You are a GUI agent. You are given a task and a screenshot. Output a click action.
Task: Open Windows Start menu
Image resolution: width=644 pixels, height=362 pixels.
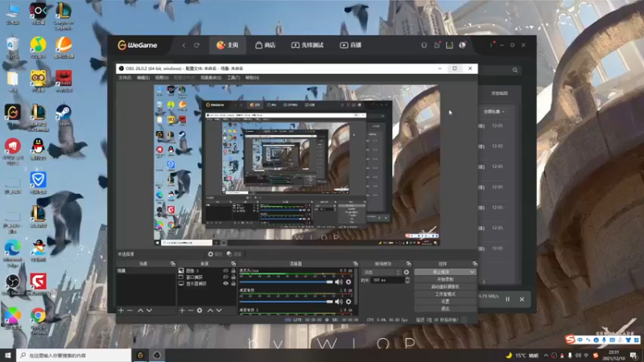8,355
